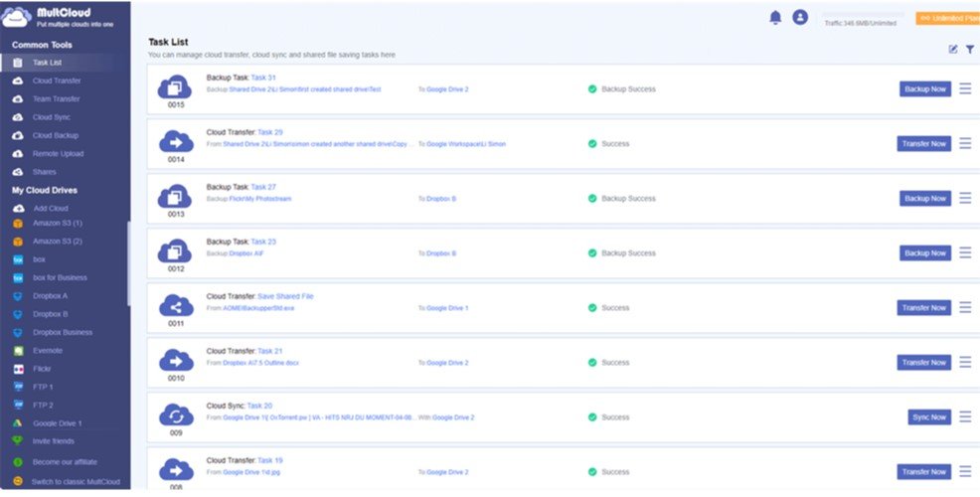The width and height of the screenshot is (980, 497).
Task: Open the hamburger menu for Task 27
Action: [965, 198]
